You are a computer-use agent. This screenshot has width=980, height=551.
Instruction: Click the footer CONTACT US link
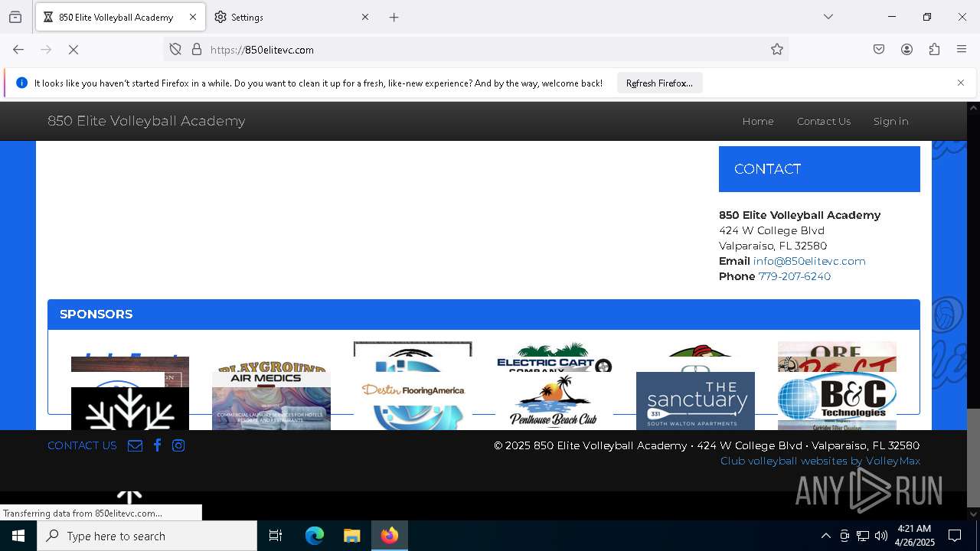[82, 445]
